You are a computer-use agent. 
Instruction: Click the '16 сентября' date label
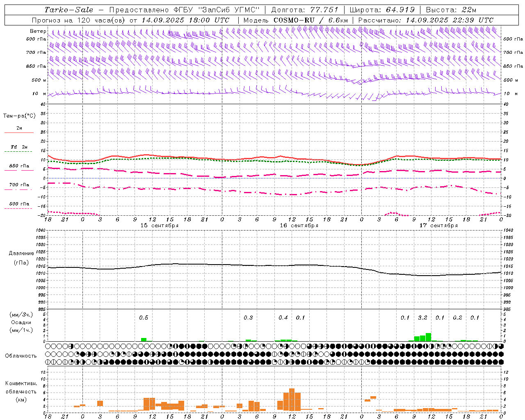click(x=299, y=226)
